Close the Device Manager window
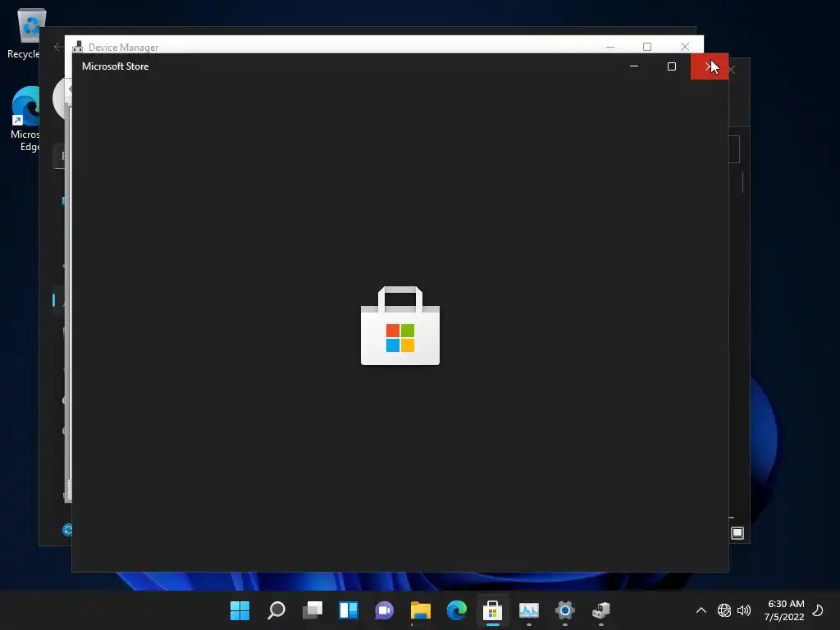The width and height of the screenshot is (840, 630). pos(685,47)
